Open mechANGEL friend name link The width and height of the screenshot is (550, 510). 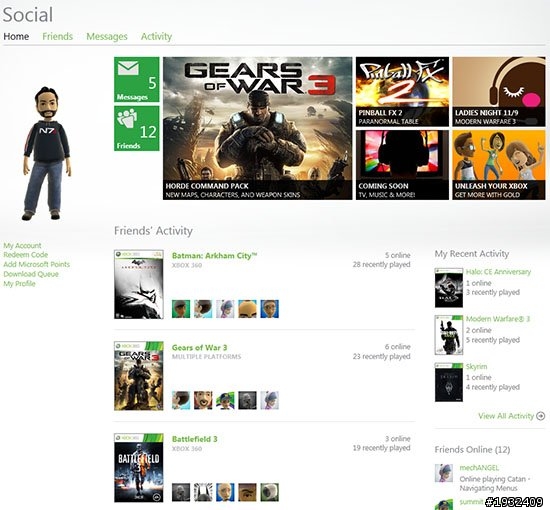[x=479, y=468]
